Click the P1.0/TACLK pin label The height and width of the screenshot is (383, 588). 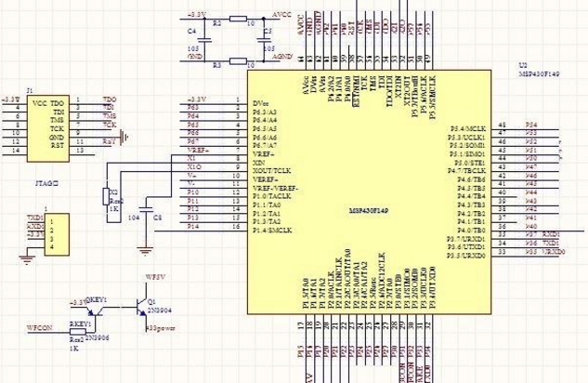[x=272, y=196]
